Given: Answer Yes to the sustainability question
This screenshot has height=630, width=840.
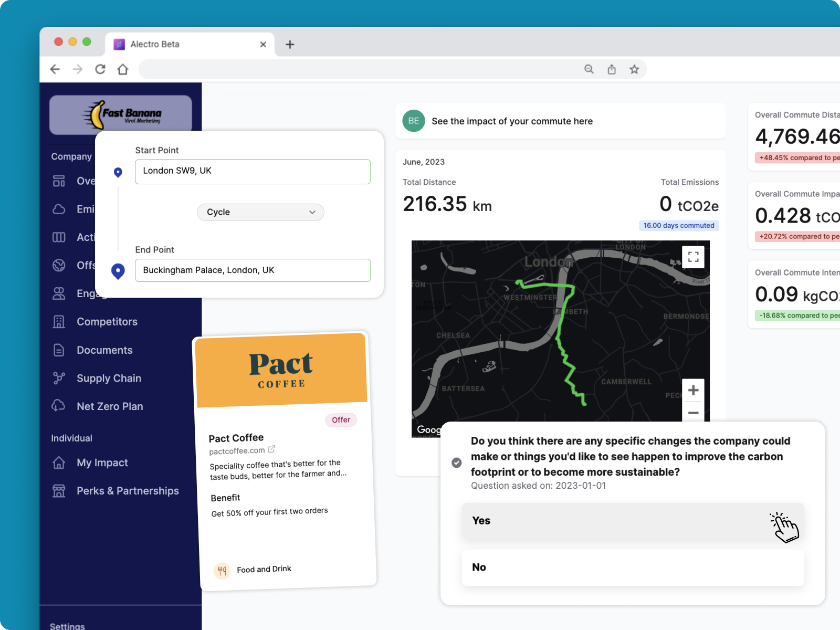Looking at the screenshot, I should tap(633, 521).
